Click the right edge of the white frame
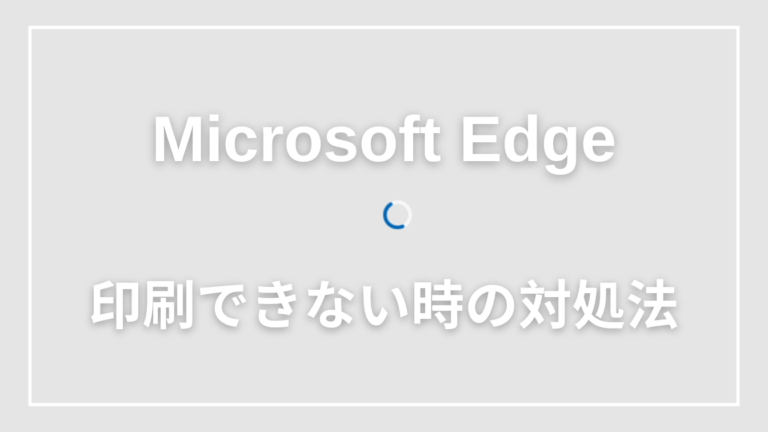 click(738, 216)
